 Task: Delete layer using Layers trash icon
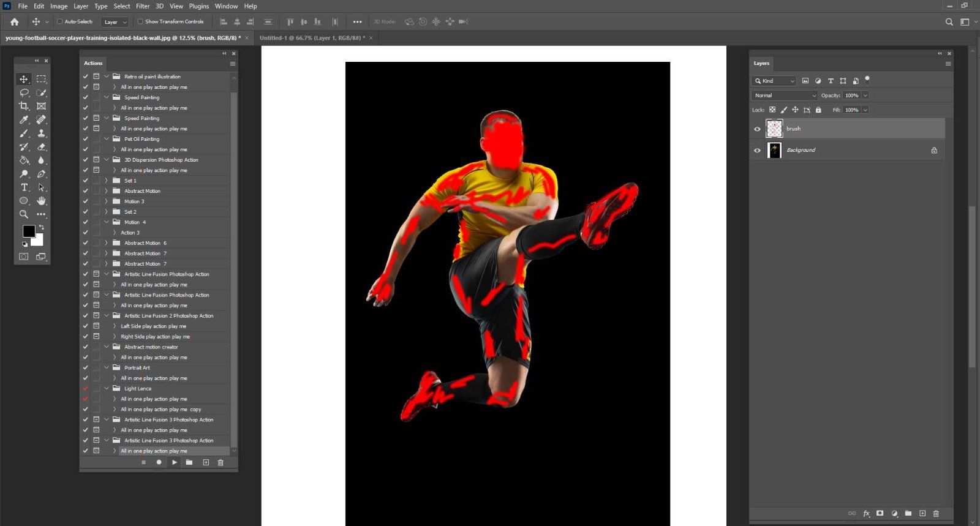(936, 513)
